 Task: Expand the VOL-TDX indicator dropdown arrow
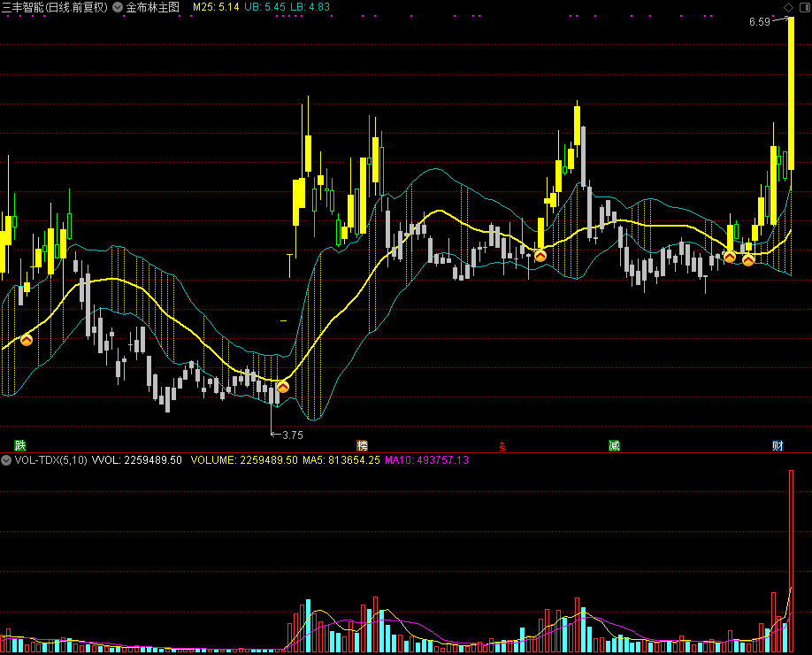[6, 460]
